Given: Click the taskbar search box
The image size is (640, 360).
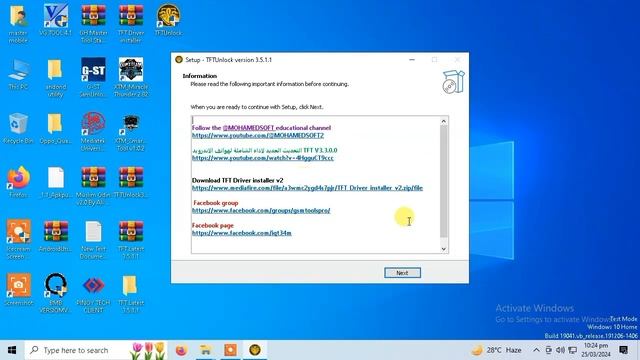Looking at the screenshot, I should point(96,350).
